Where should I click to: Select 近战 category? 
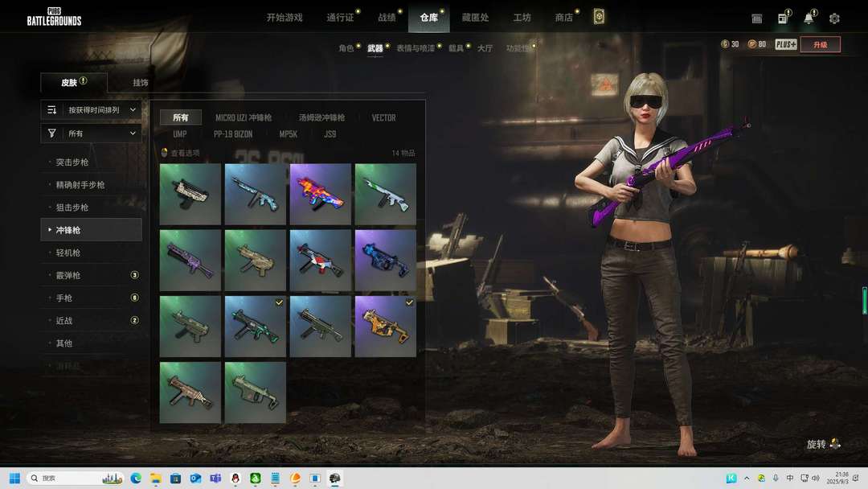(92, 321)
